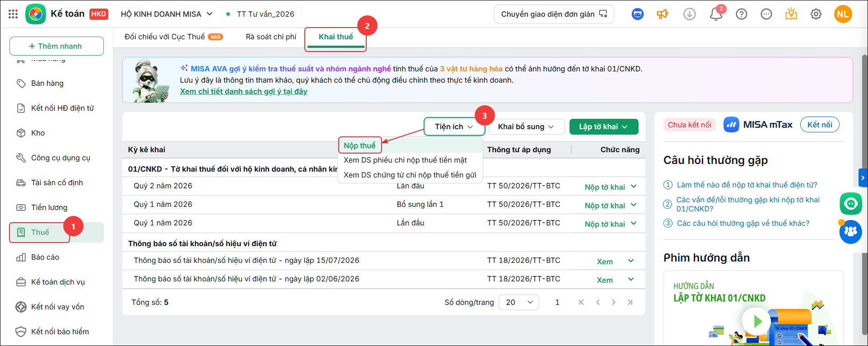Open settings gear icon
The image size is (868, 346).
coord(816,14)
